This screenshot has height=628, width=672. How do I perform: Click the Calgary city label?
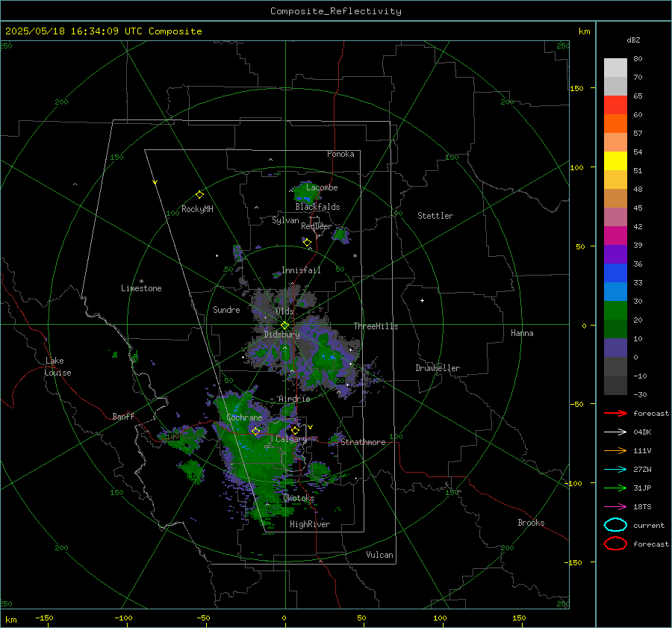click(x=291, y=439)
